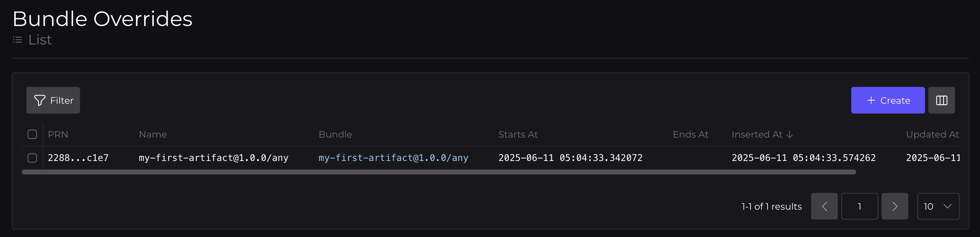Go to next page arrow
The width and height of the screenshot is (980, 237).
click(x=894, y=206)
